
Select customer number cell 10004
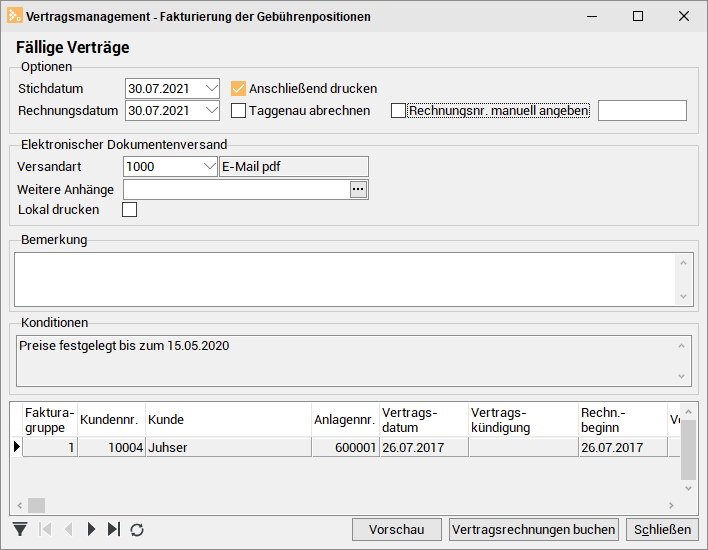[112, 447]
